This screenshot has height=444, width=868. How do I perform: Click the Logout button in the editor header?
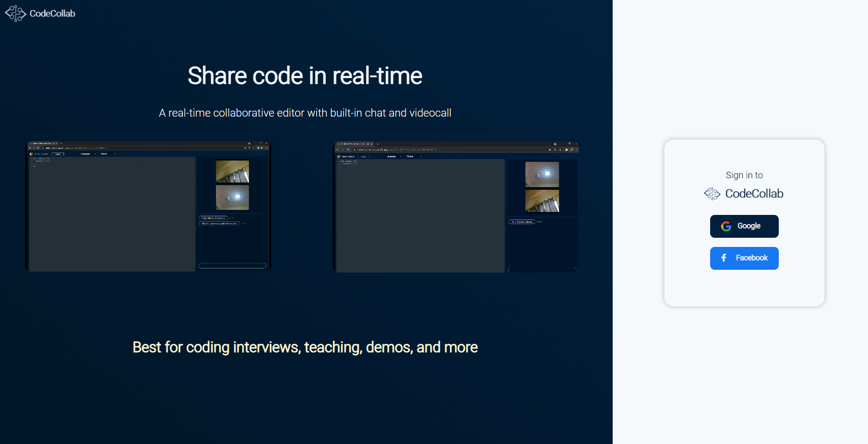(58, 154)
